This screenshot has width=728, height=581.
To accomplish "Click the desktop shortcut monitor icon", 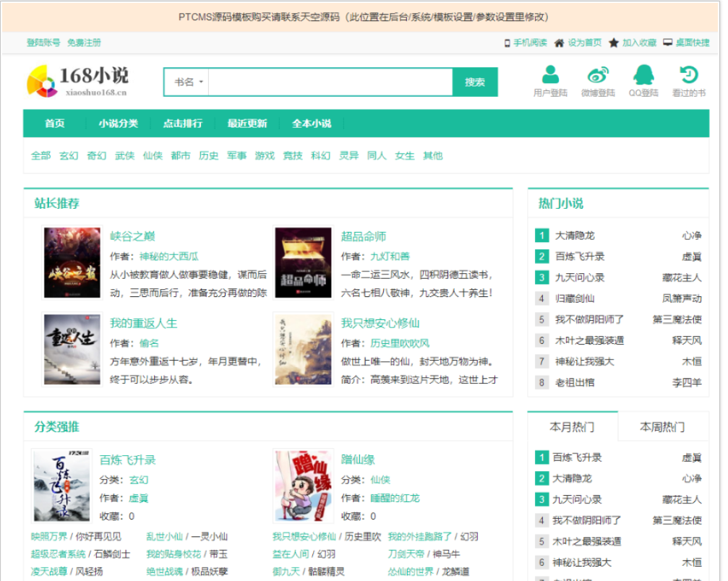I will pos(668,43).
